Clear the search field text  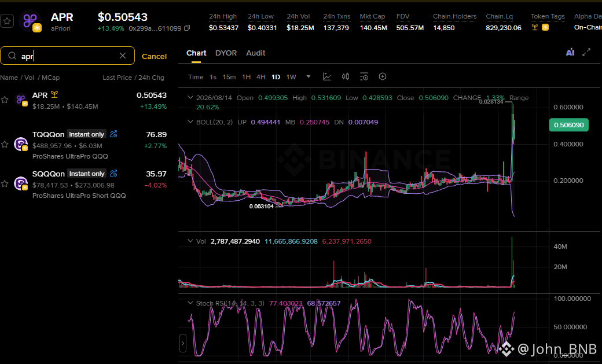click(123, 56)
